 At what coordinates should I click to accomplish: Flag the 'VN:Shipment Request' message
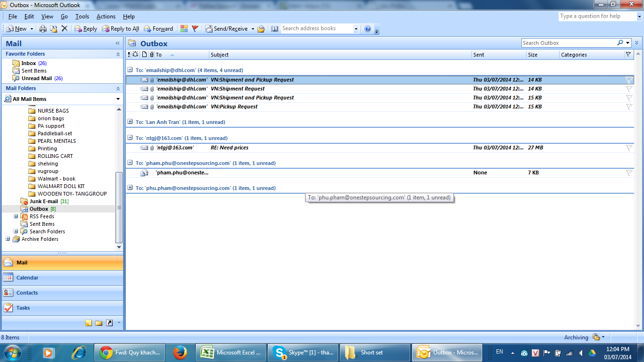[x=629, y=89]
